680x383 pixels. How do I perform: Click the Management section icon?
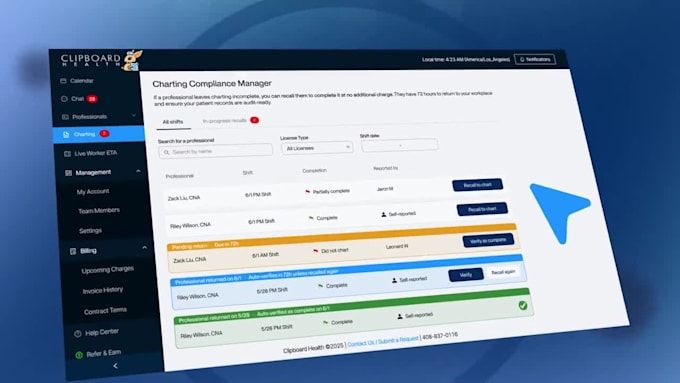[69, 173]
